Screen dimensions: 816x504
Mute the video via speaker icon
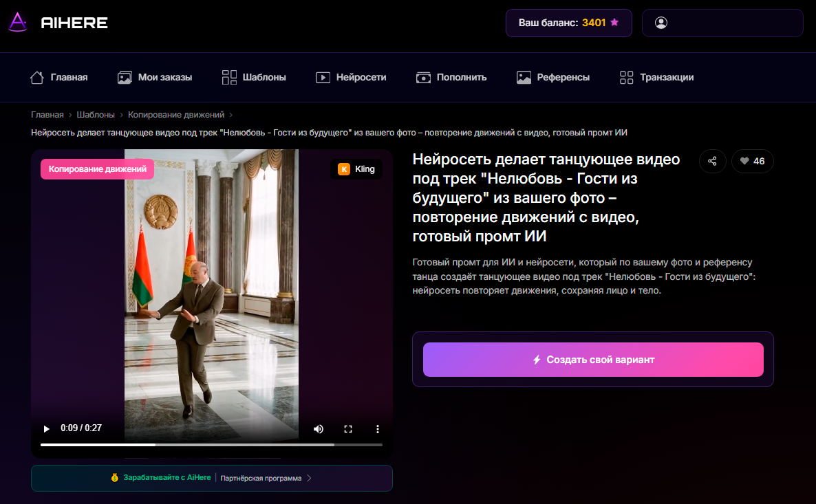(319, 428)
